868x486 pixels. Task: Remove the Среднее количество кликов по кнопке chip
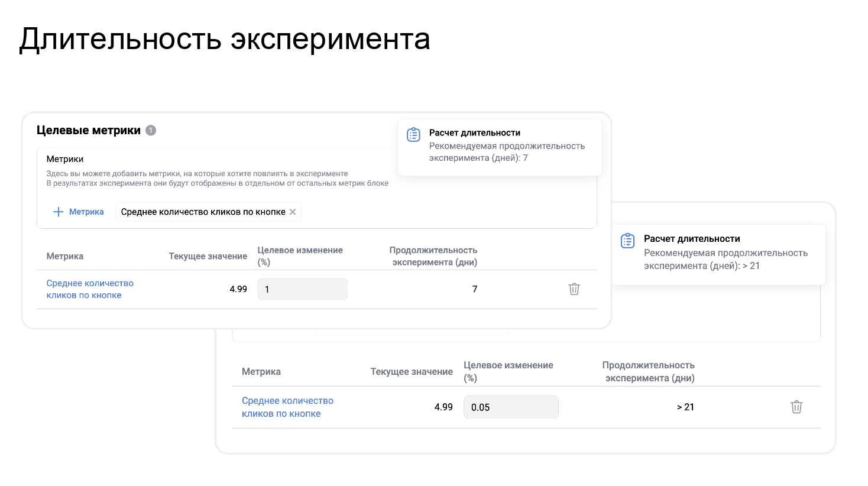[x=293, y=212]
